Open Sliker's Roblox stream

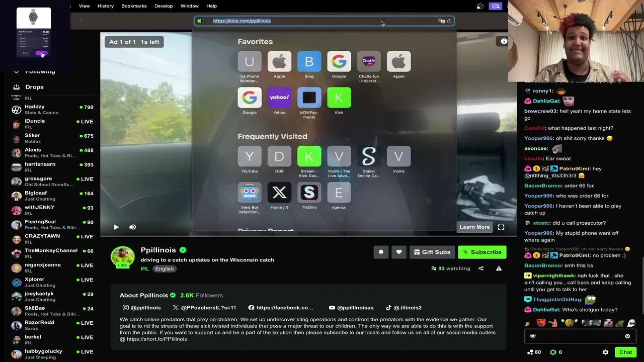click(x=53, y=138)
